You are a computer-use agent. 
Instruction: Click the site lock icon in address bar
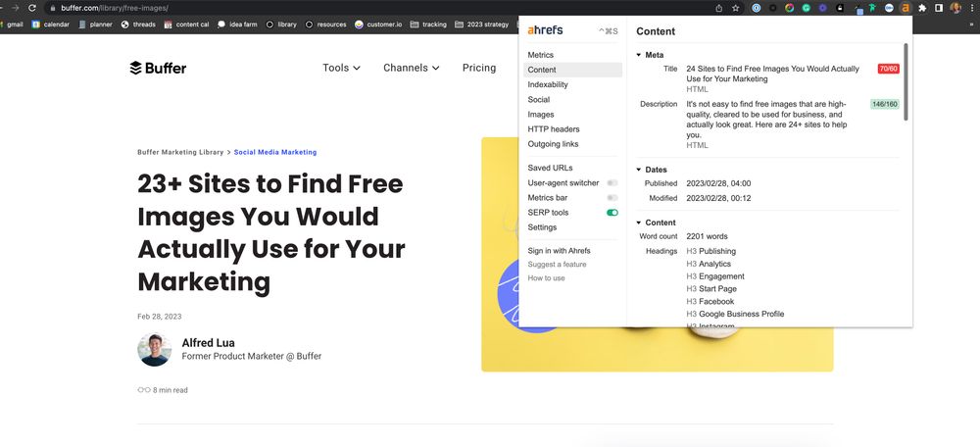(x=53, y=8)
